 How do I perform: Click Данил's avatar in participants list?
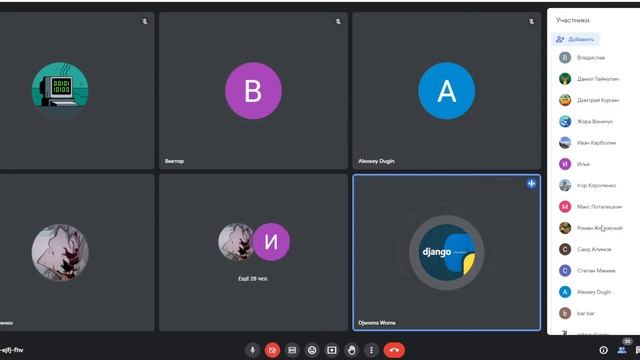[x=565, y=79]
